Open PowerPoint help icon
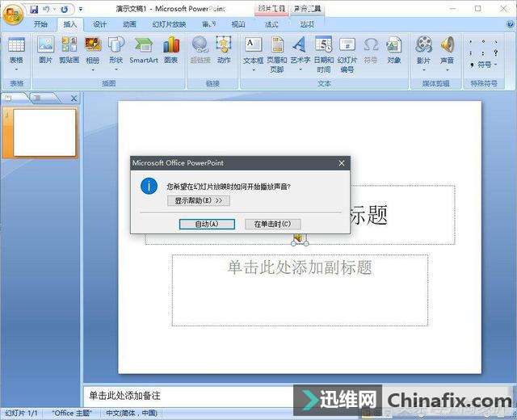517x420 pixels. tap(511, 24)
